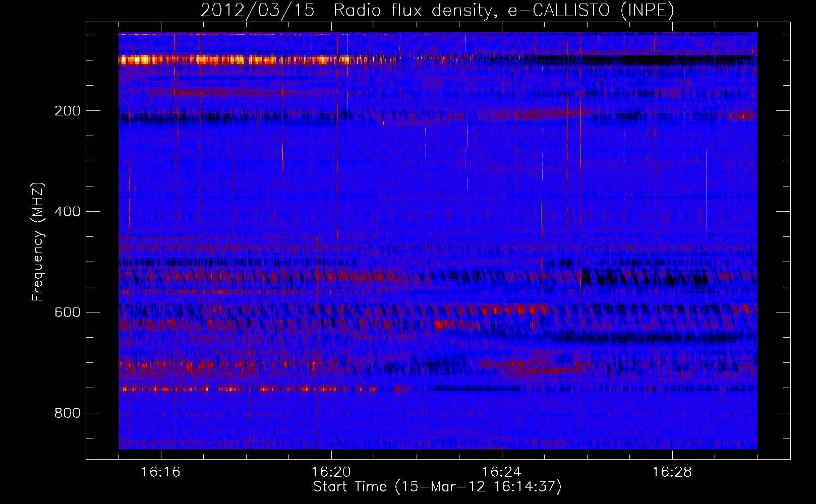Click the 16:20 time tick label

331,472
